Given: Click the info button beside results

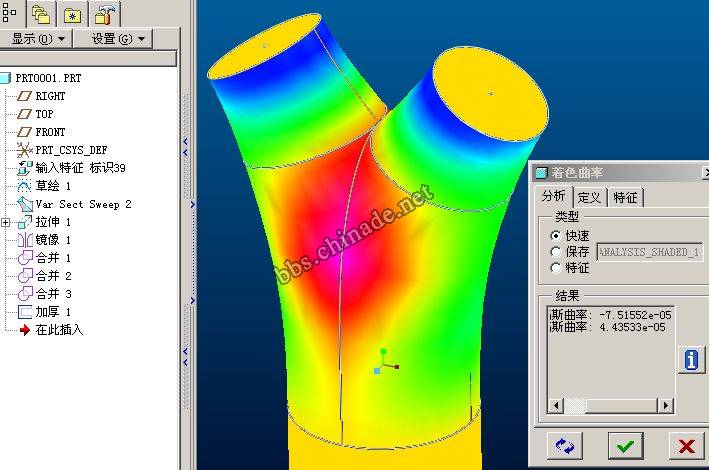Looking at the screenshot, I should tap(691, 360).
